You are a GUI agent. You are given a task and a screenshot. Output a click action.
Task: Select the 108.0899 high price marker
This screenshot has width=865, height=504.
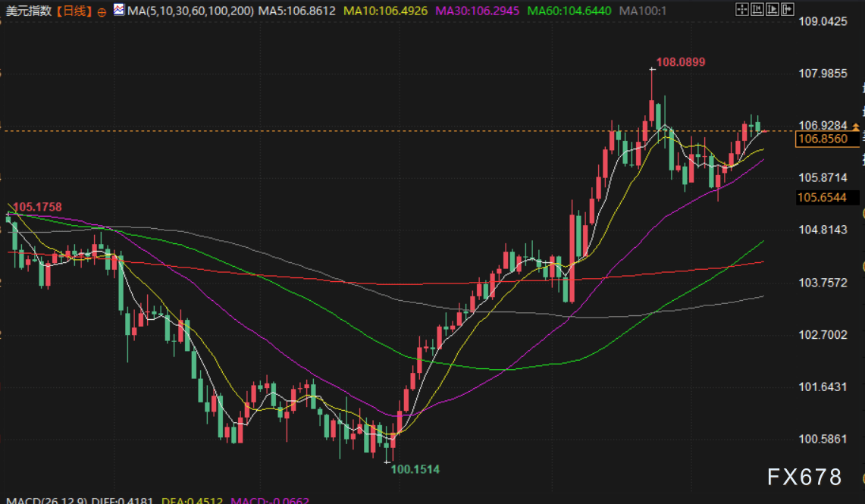tap(680, 61)
